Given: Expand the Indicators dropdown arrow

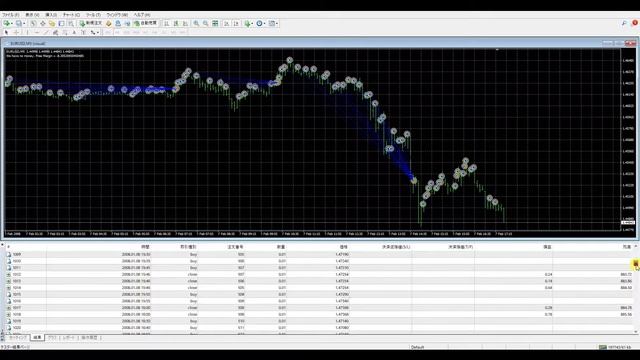Looking at the screenshot, I should point(252,23).
